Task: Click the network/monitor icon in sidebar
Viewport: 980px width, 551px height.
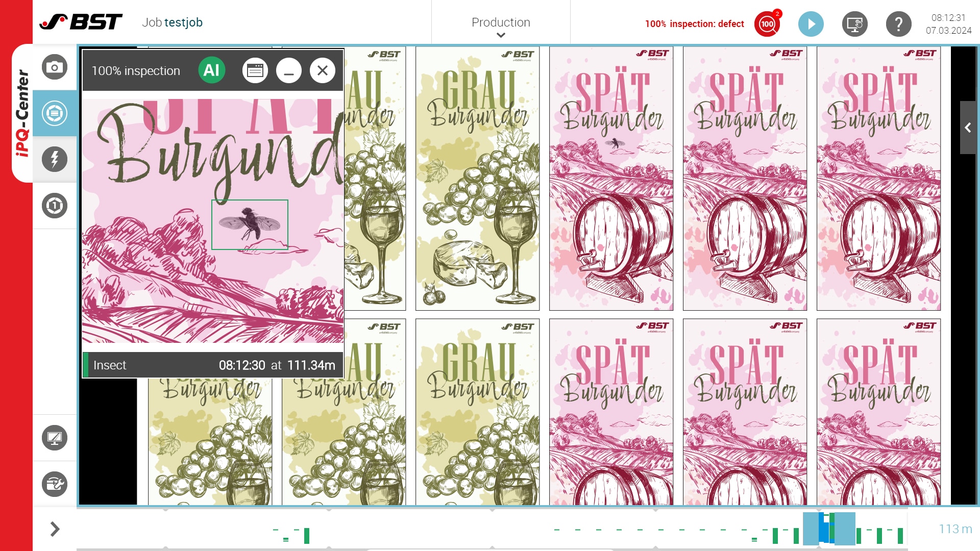Action: click(54, 438)
